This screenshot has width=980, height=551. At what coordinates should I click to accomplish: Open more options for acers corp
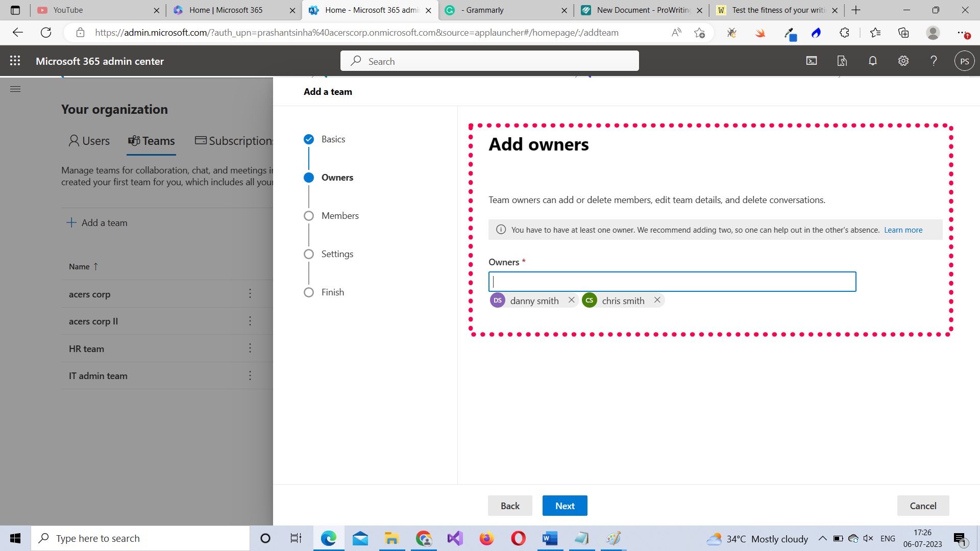click(x=250, y=293)
